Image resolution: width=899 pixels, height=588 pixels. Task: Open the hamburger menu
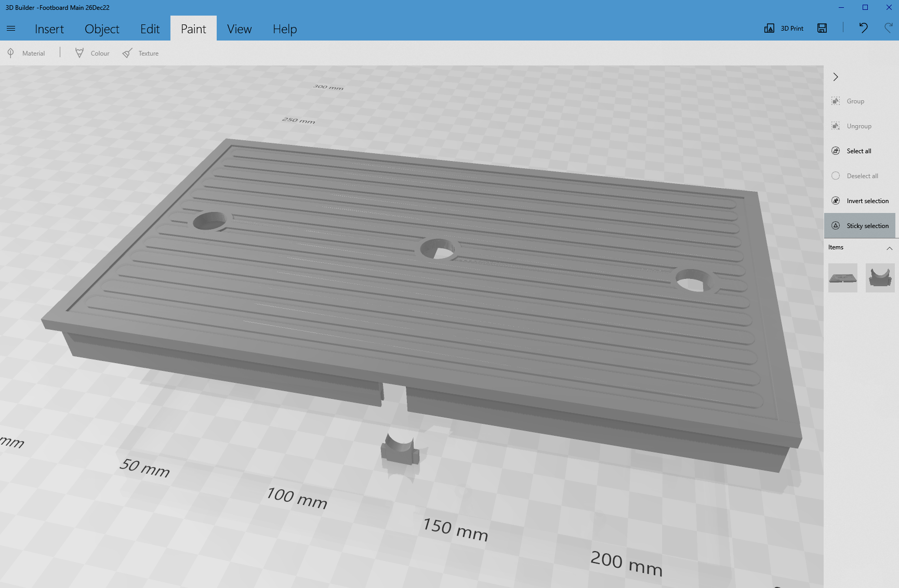[x=11, y=29]
